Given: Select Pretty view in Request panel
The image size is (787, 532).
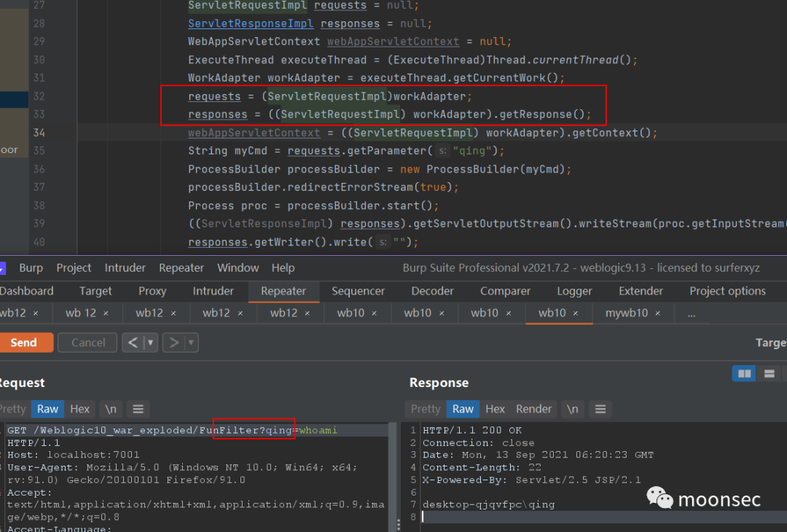Looking at the screenshot, I should [x=13, y=409].
